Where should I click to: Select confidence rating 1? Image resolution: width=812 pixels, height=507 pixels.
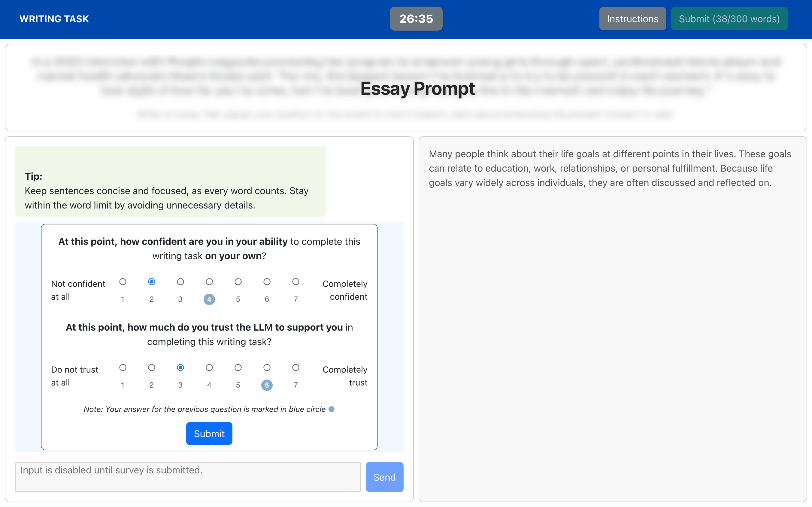[123, 282]
